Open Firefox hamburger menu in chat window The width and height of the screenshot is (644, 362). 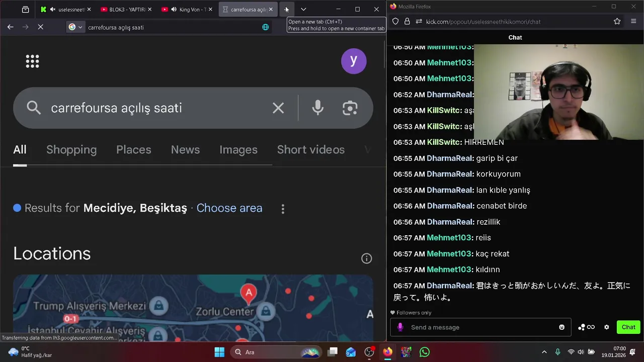(x=633, y=21)
